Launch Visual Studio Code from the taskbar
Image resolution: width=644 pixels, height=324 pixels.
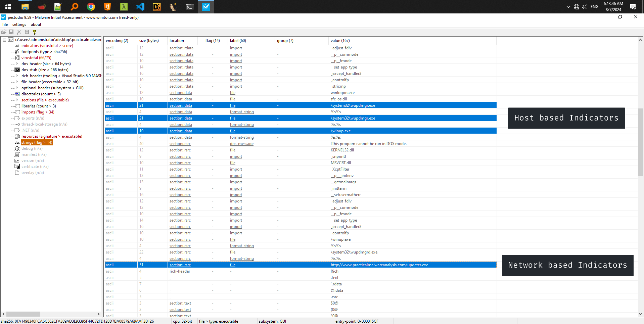coord(140,7)
